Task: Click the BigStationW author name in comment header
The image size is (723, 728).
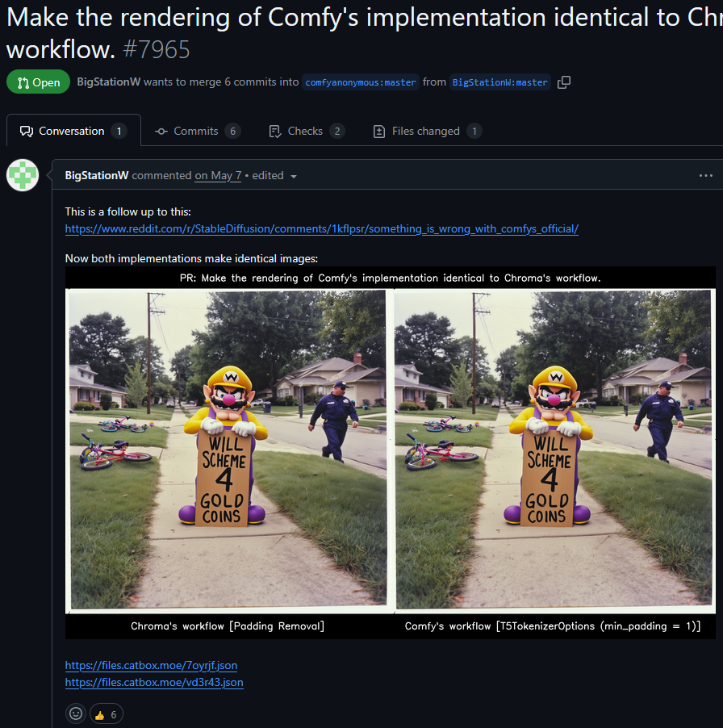Action: click(x=97, y=175)
